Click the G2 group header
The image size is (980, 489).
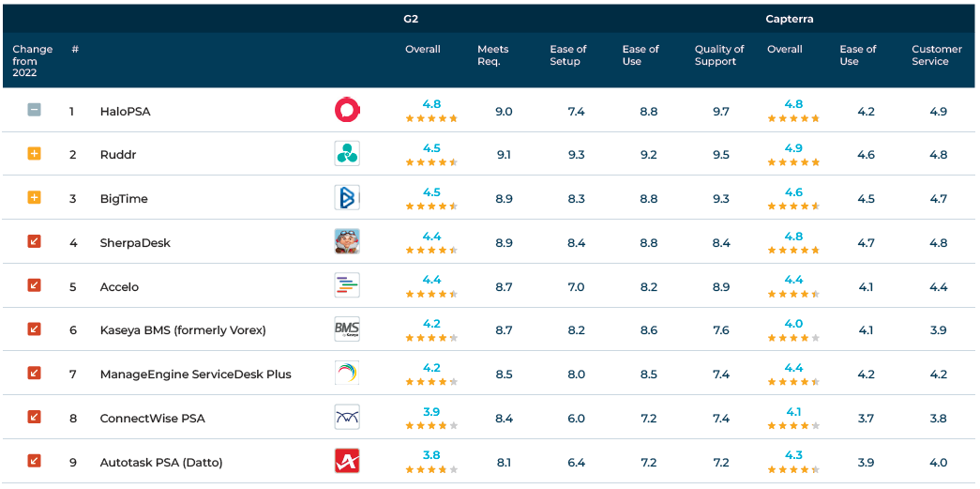pos(411,19)
